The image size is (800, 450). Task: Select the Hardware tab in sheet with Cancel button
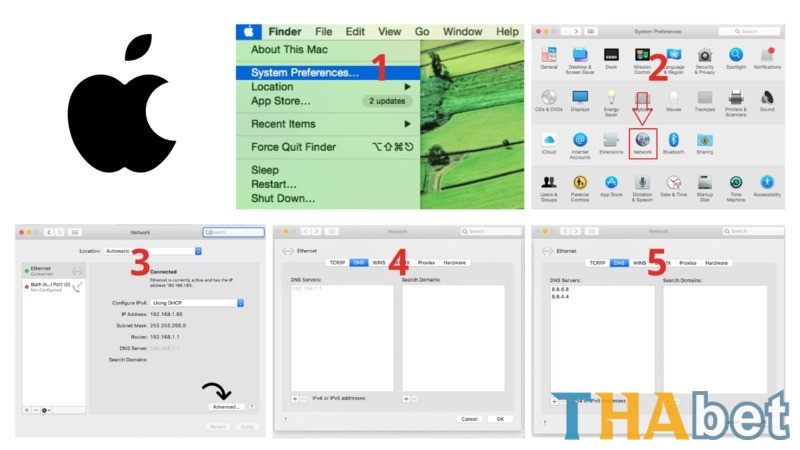tap(455, 263)
